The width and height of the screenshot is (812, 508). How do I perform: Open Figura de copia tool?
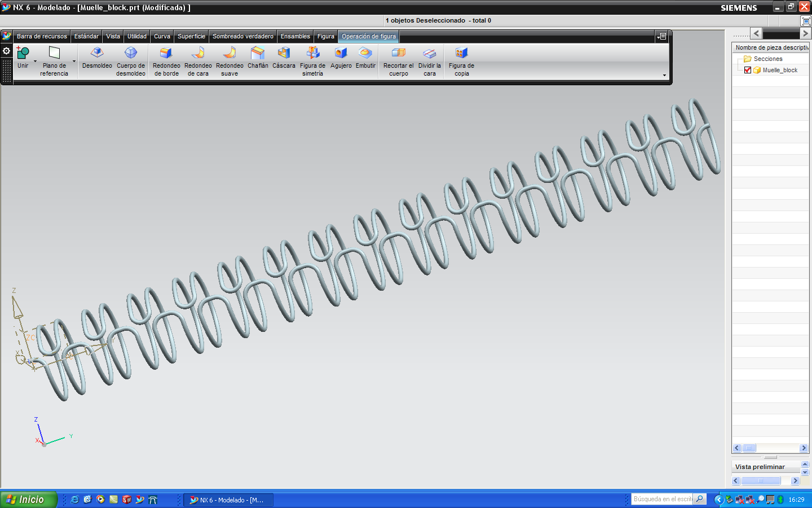[x=461, y=61]
